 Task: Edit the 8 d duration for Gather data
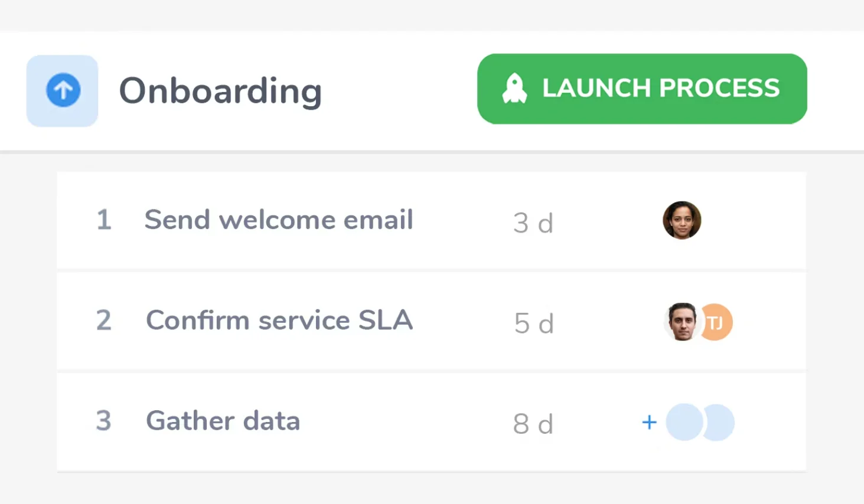click(x=533, y=424)
